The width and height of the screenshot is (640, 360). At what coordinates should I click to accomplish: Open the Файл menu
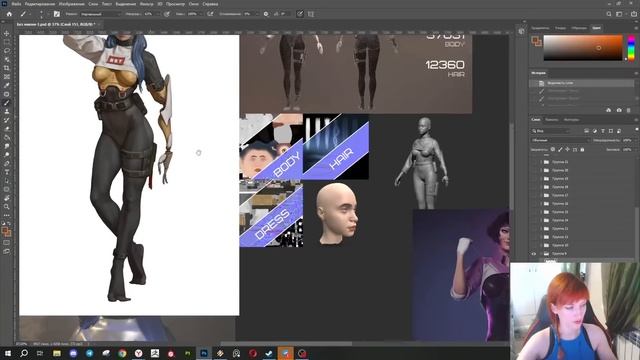[16, 4]
